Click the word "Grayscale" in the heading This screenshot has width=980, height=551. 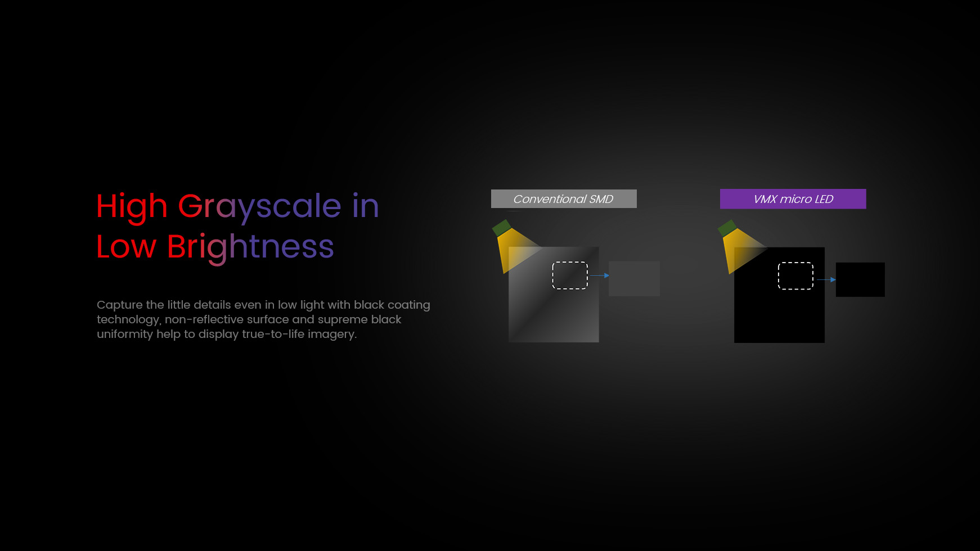pyautogui.click(x=259, y=206)
